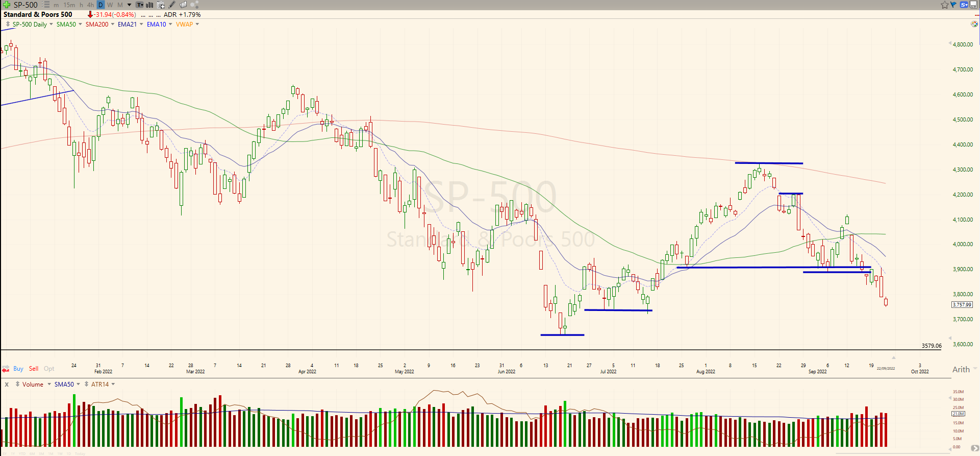980x456 pixels.
Task: Click the top-right red dotted menu
Action: point(977,15)
